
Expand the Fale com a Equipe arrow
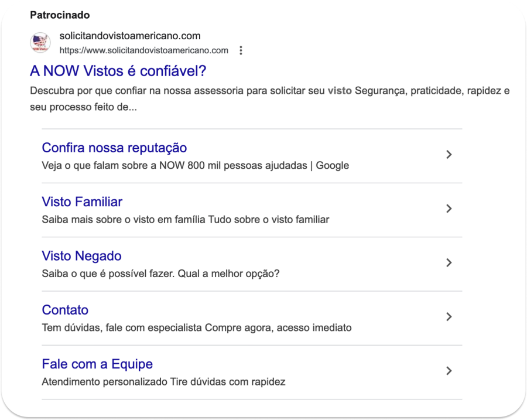click(x=449, y=371)
